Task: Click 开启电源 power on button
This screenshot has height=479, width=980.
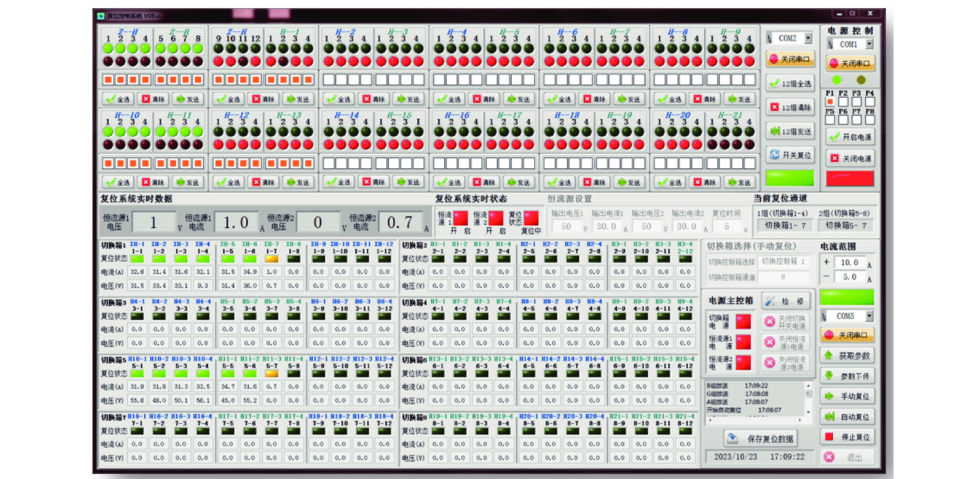Action: (850, 137)
